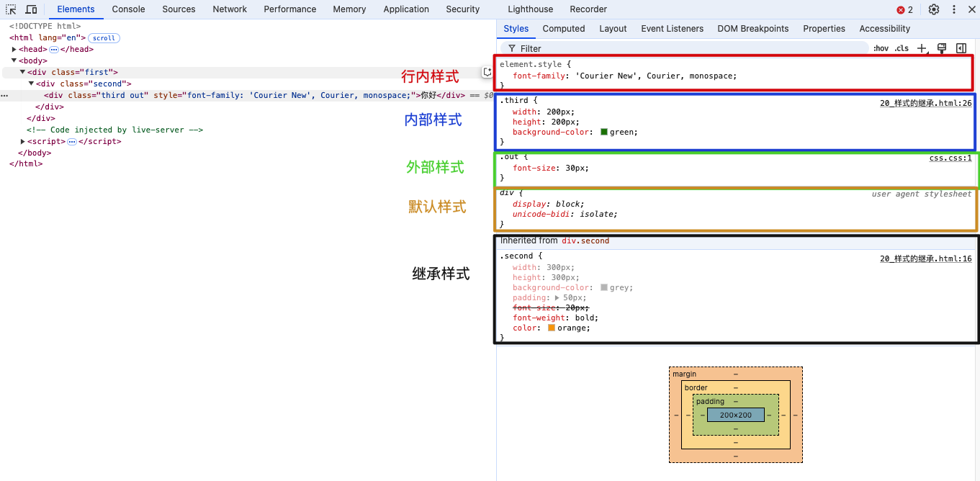Click the padding label in box model
Image resolution: width=980 pixels, height=481 pixels.
(710, 401)
